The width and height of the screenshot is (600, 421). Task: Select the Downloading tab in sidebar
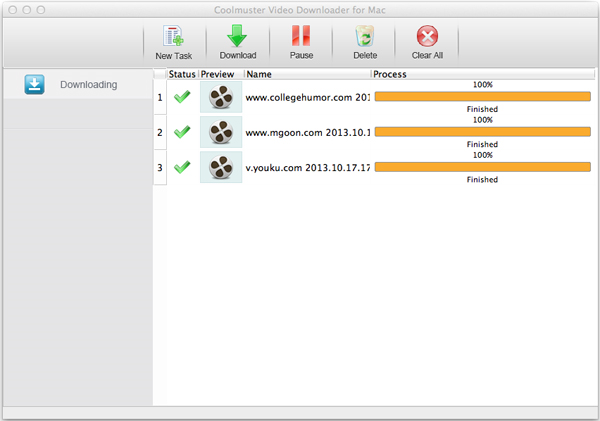(88, 85)
